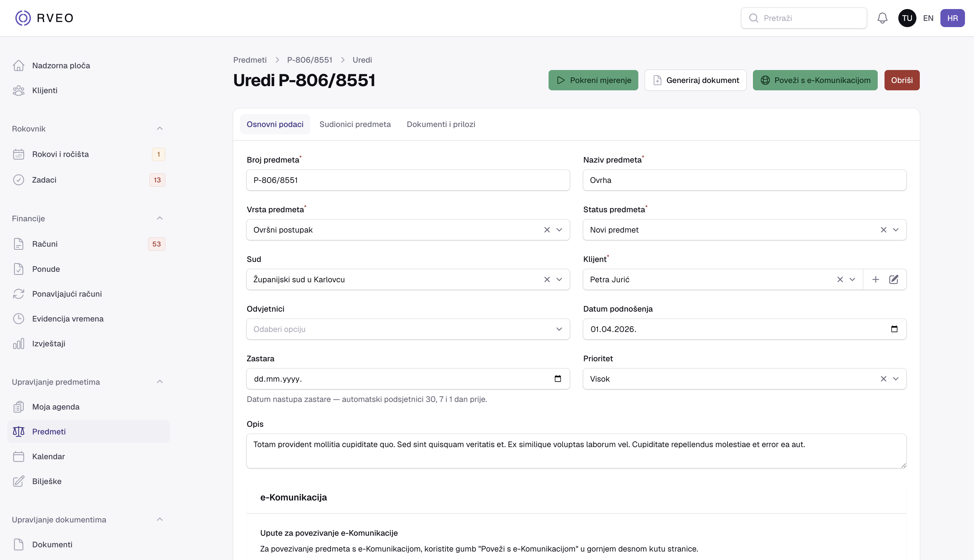Switch to Sudionici predmeta tab
The image size is (974, 560).
tap(355, 124)
